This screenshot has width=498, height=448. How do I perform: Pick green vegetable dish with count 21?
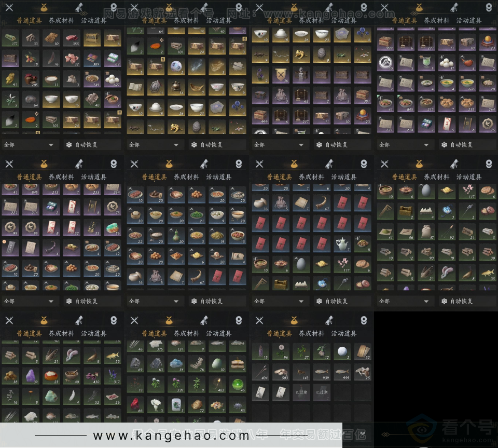coord(197,215)
